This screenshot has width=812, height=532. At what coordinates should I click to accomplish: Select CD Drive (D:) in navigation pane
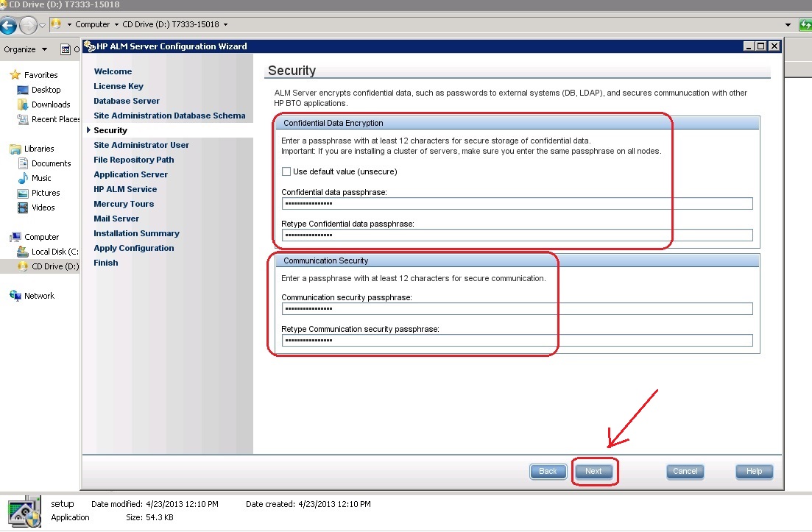pyautogui.click(x=55, y=266)
